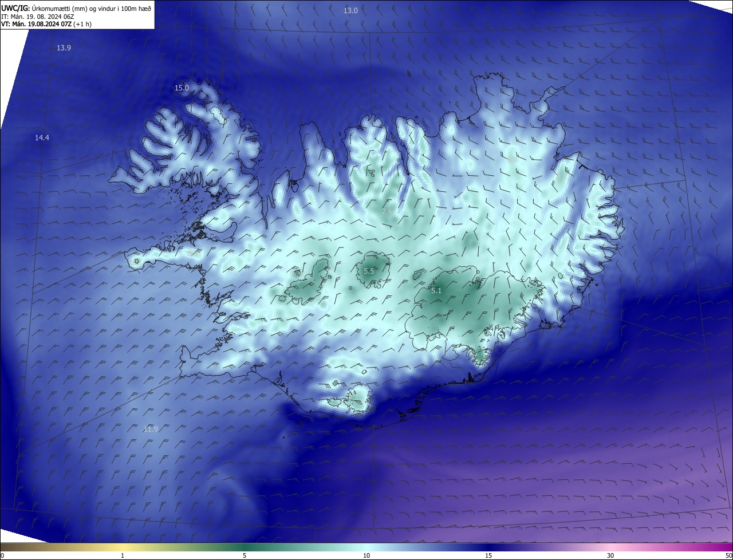
Task: Click the '1' tick on the color scale
Action: pos(123,556)
